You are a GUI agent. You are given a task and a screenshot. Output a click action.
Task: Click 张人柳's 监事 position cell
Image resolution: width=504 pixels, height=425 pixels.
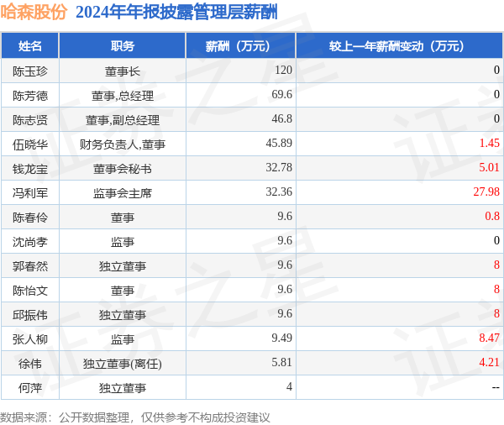122,339
